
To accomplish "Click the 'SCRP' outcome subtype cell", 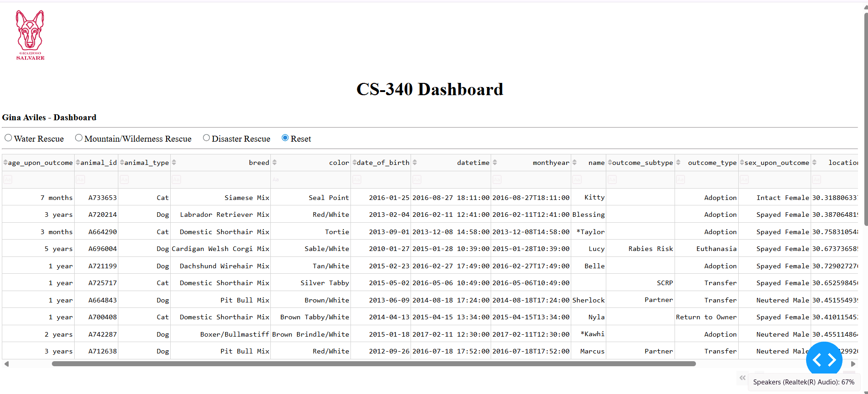I will (x=640, y=283).
